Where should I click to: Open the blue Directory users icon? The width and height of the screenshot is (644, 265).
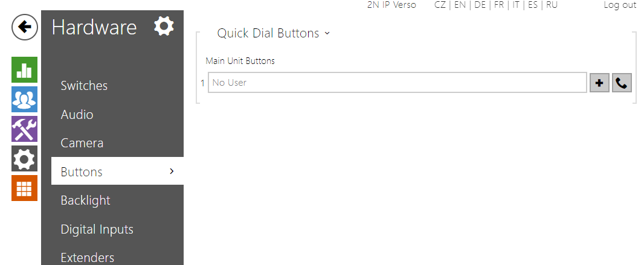pyautogui.click(x=24, y=100)
